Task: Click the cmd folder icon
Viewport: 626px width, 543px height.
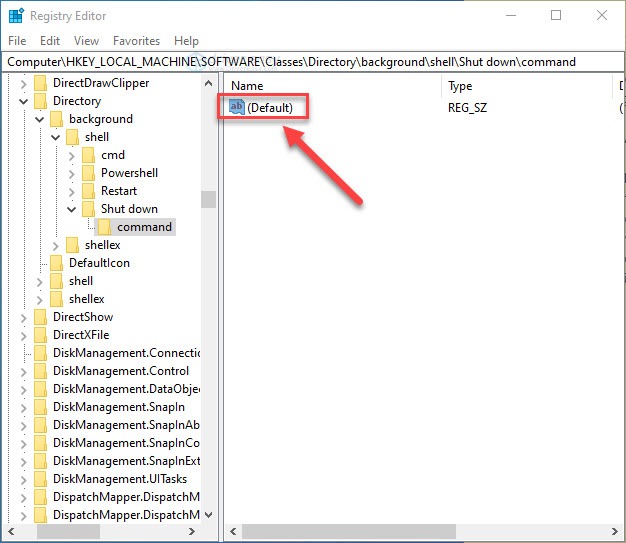Action: [x=89, y=155]
